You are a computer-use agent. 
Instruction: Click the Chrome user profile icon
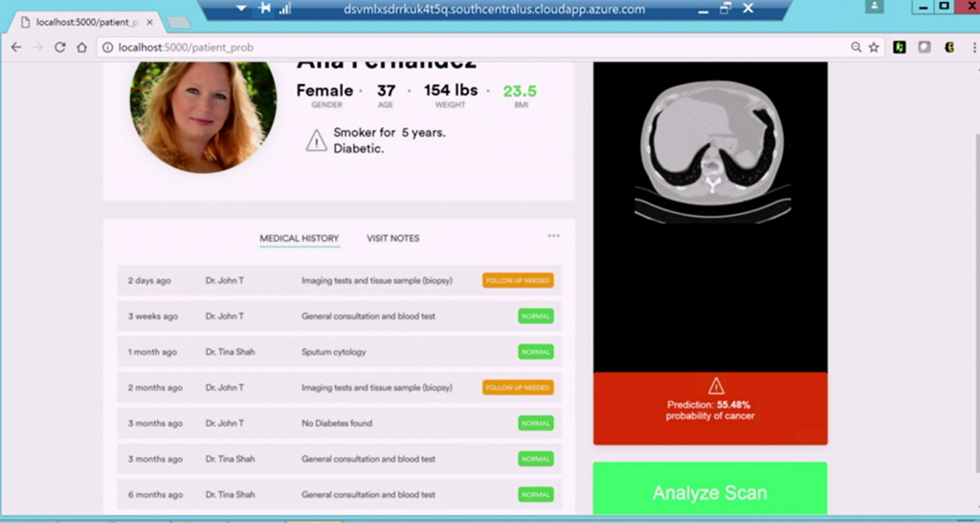pyautogui.click(x=875, y=7)
